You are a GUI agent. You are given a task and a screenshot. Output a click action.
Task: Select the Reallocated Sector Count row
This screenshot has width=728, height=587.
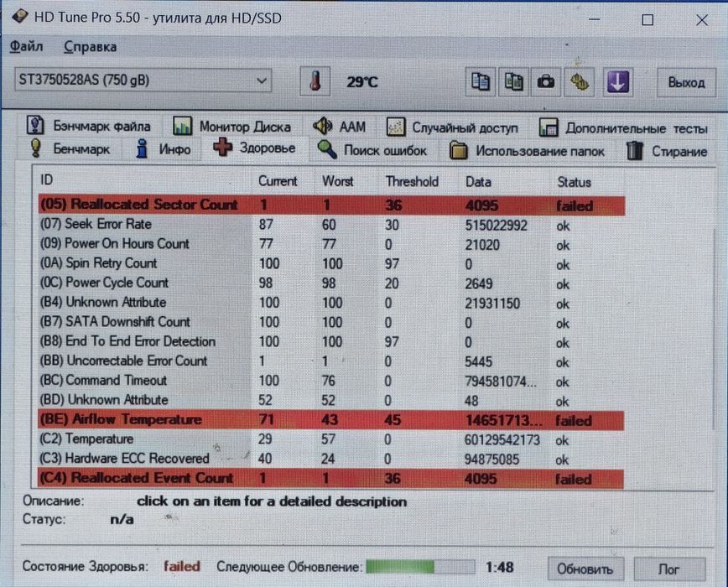point(331,205)
